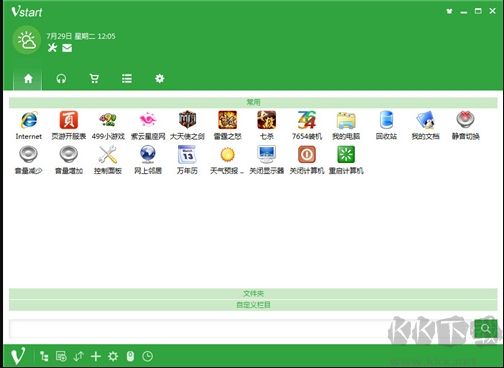Click the 音量减少 volume down icon
504x368 pixels.
29,154
